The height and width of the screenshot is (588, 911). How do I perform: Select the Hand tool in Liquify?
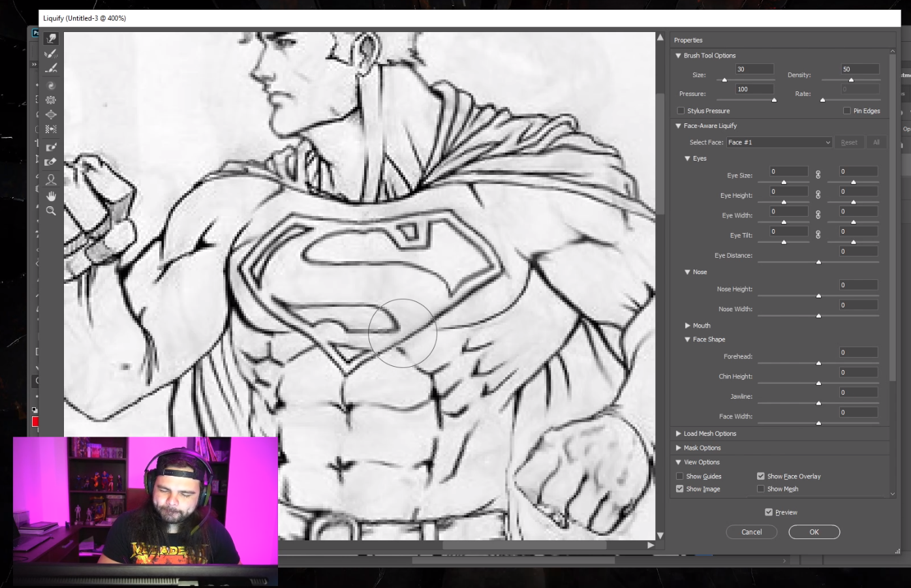[51, 196]
